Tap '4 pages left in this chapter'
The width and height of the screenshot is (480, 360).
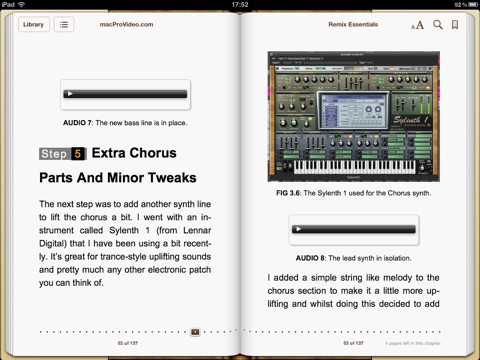pyautogui.click(x=413, y=343)
